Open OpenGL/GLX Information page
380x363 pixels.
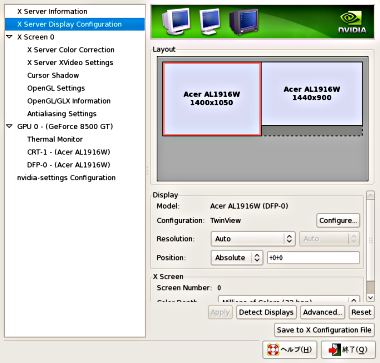[69, 101]
